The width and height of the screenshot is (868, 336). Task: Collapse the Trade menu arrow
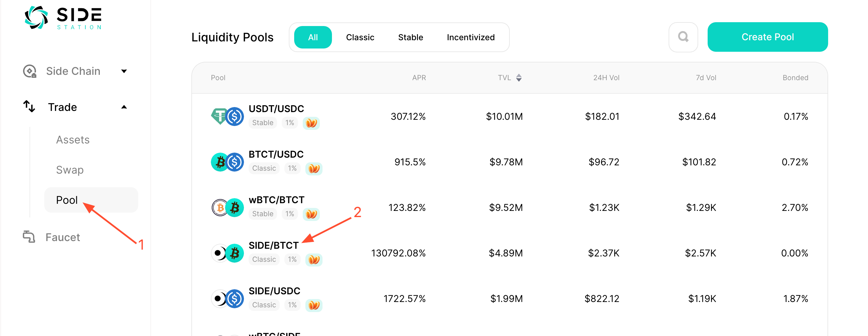pyautogui.click(x=124, y=107)
